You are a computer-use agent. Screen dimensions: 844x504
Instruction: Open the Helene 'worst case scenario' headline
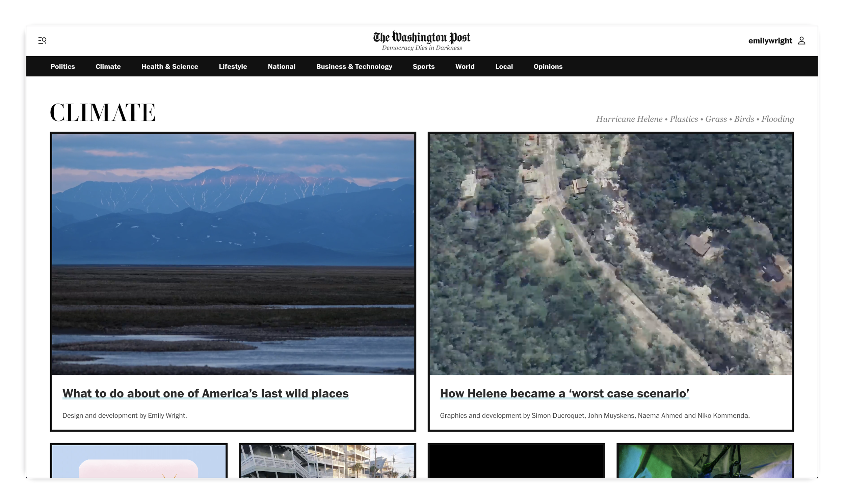click(x=564, y=393)
